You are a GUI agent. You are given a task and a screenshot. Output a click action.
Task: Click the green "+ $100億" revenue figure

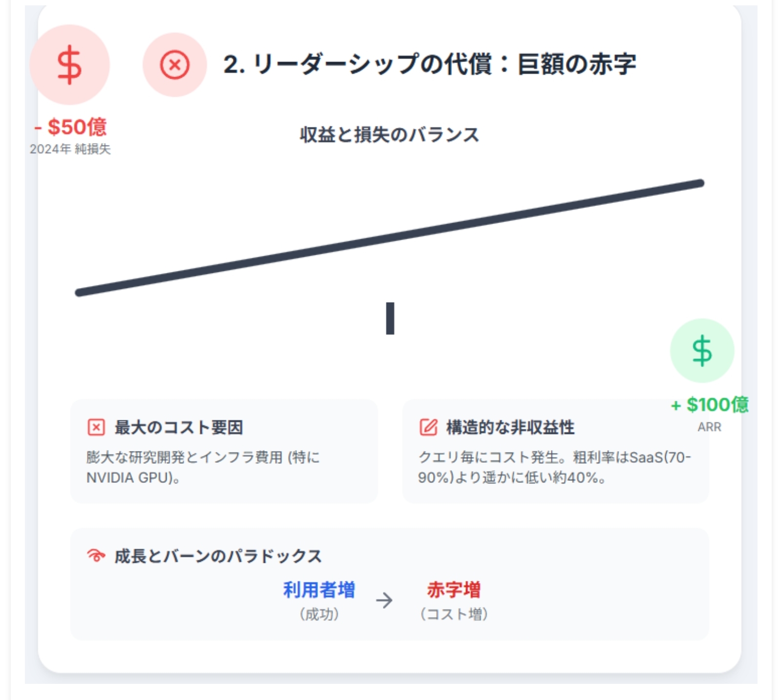click(710, 405)
